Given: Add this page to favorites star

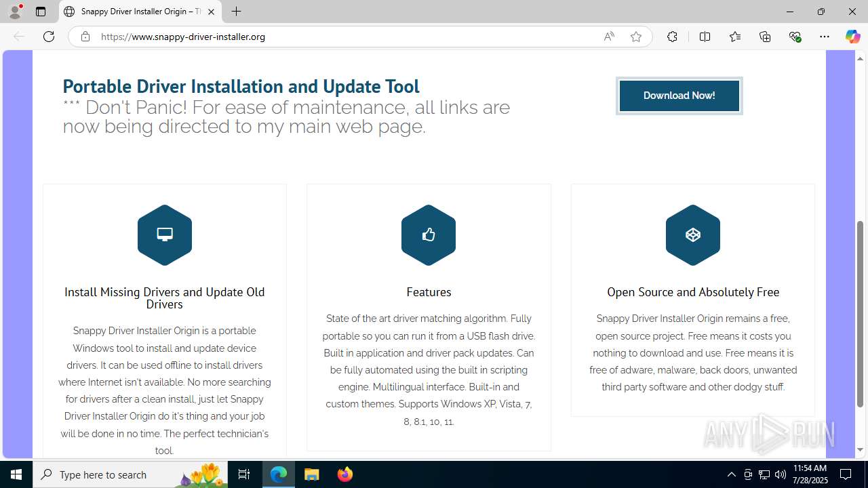Looking at the screenshot, I should [x=636, y=37].
